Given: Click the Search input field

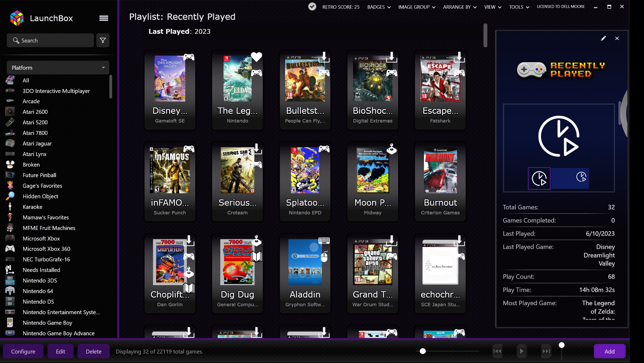Looking at the screenshot, I should point(50,40).
